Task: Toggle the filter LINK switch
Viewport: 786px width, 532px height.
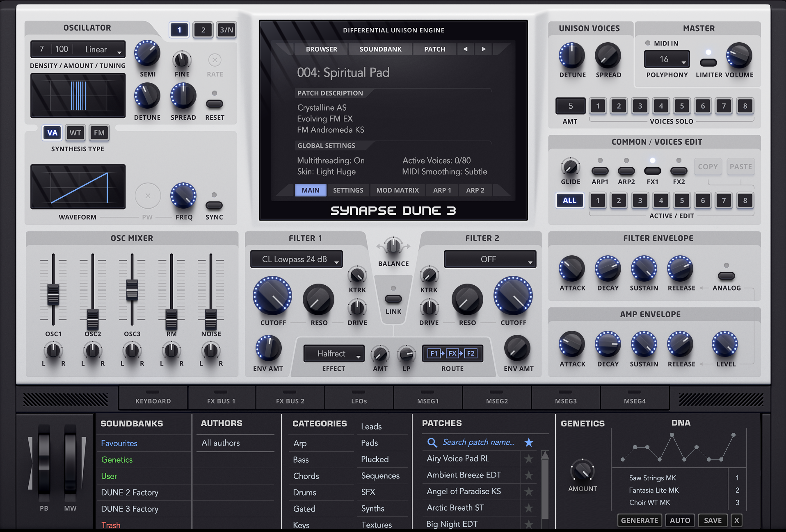Action: pyautogui.click(x=393, y=299)
